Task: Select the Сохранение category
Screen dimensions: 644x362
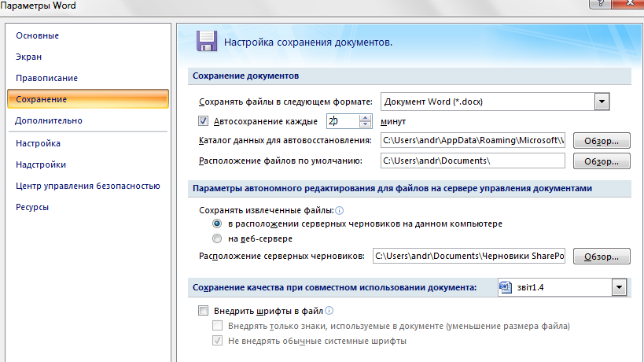Action: 88,99
